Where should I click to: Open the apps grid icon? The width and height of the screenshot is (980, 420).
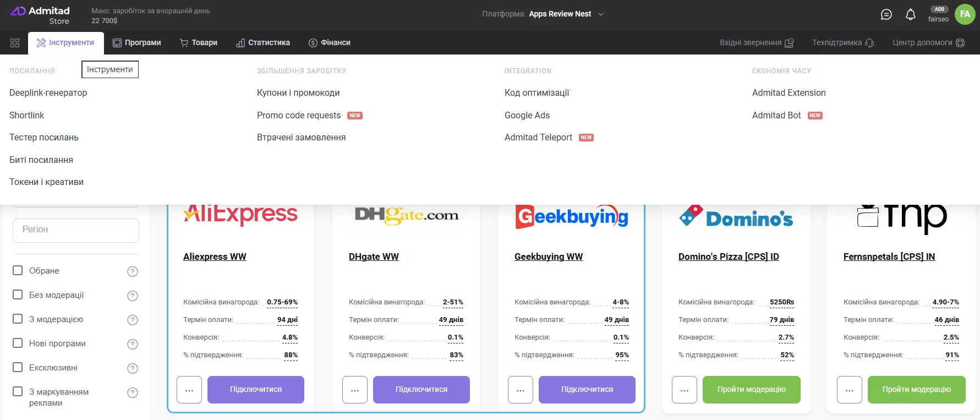15,43
